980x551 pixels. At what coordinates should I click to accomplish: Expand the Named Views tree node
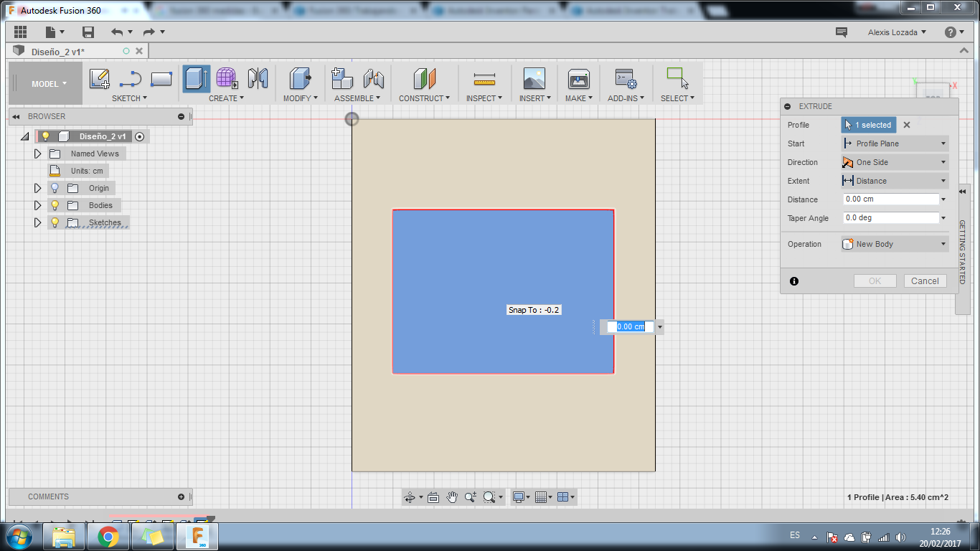point(38,154)
